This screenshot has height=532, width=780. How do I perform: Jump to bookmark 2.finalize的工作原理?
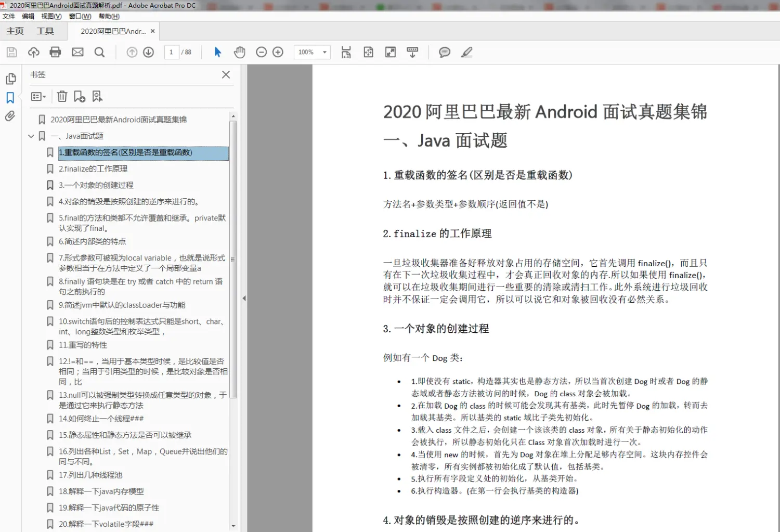pyautogui.click(x=93, y=169)
